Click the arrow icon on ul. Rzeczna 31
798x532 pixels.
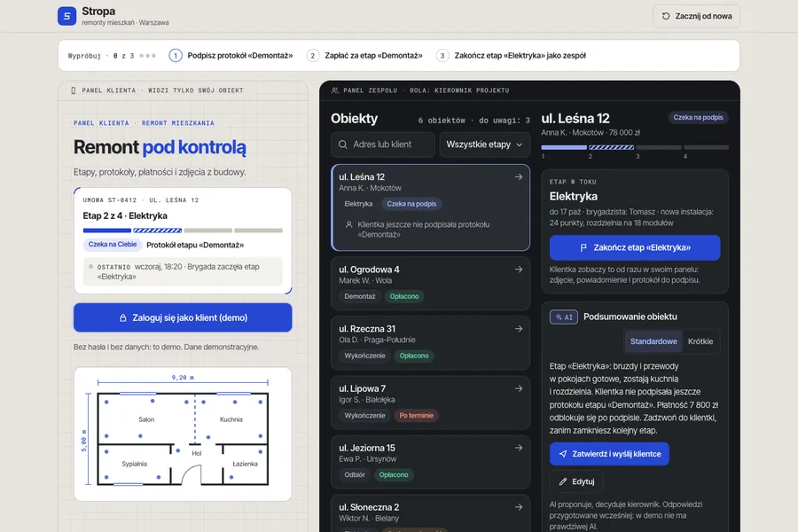(518, 329)
